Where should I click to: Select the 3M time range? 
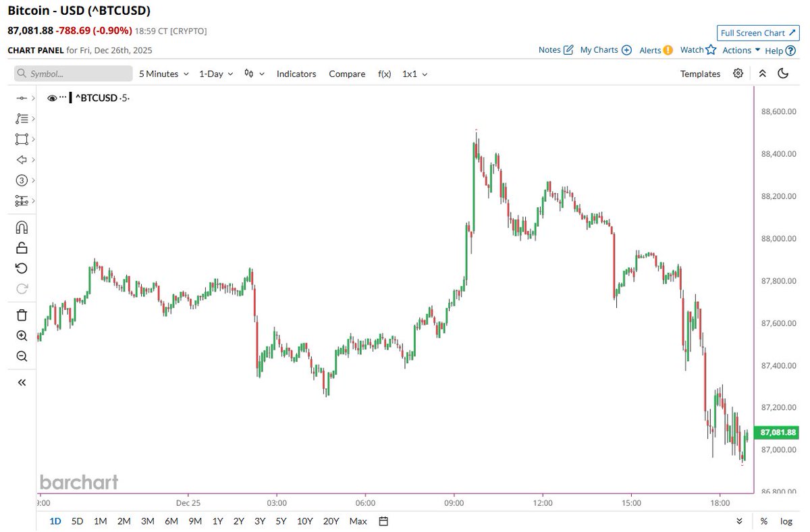pyautogui.click(x=147, y=521)
